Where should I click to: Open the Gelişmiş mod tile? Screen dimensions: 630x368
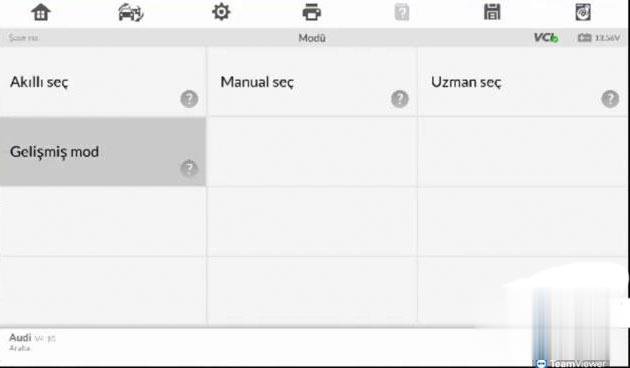[103, 152]
